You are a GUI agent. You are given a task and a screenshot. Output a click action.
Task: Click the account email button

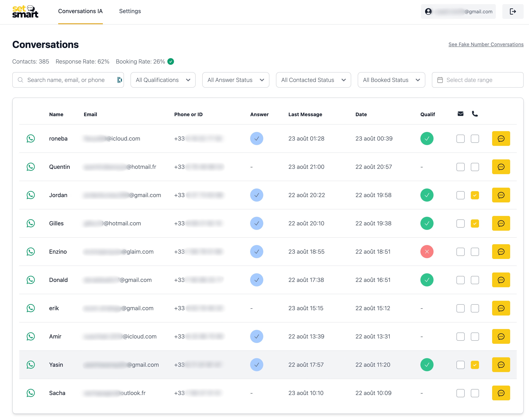458,11
